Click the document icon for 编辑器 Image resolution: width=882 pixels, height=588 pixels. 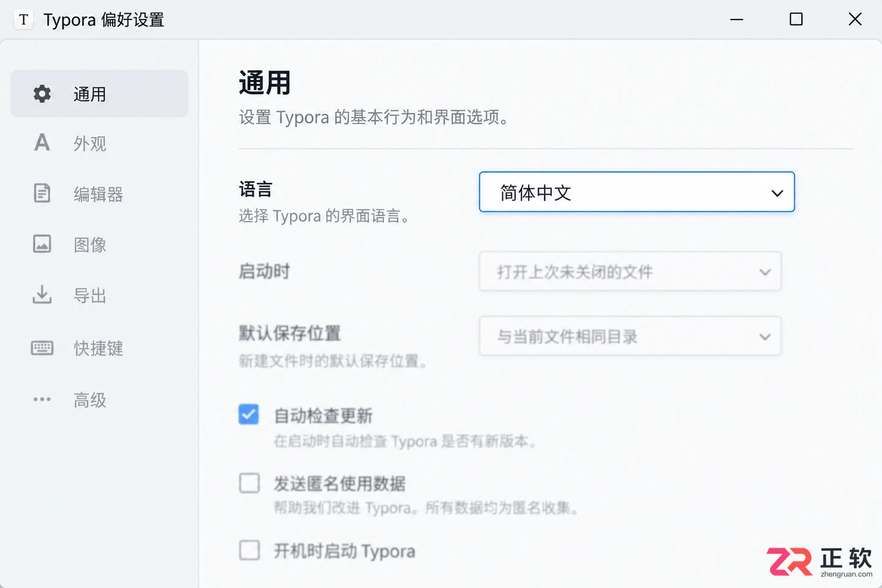coord(42,193)
